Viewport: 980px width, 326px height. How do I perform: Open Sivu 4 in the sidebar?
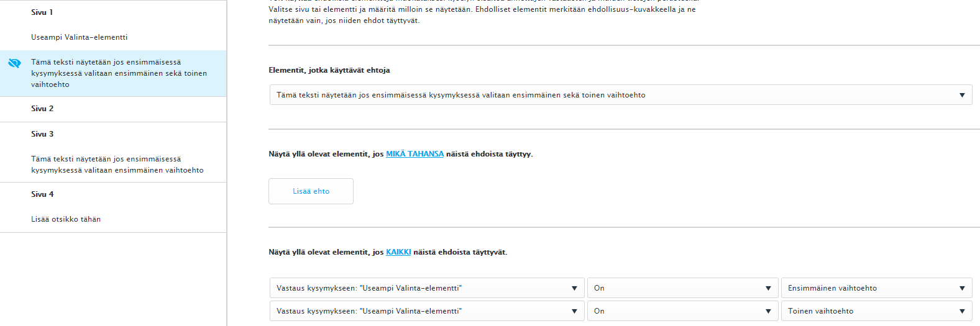[42, 194]
